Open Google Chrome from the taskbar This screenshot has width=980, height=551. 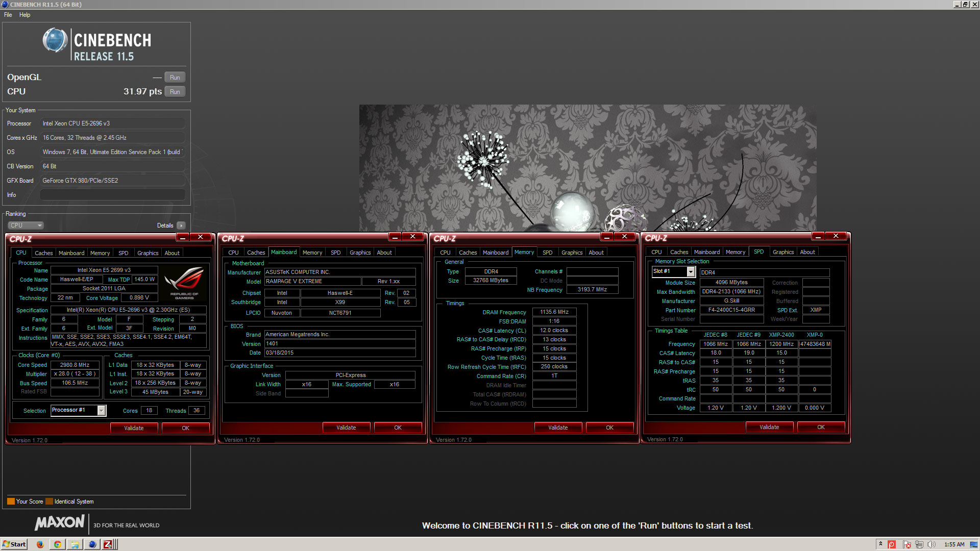[x=58, y=544]
